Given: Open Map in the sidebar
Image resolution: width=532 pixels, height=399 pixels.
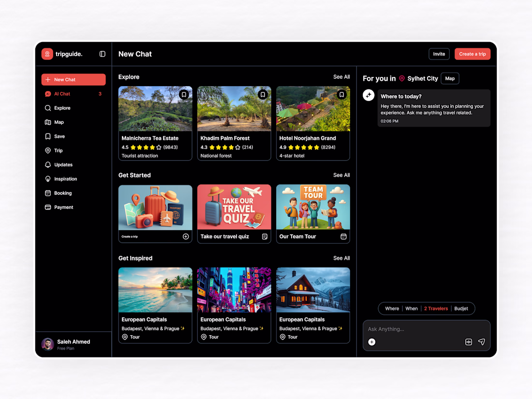Looking at the screenshot, I should [x=74, y=122].
